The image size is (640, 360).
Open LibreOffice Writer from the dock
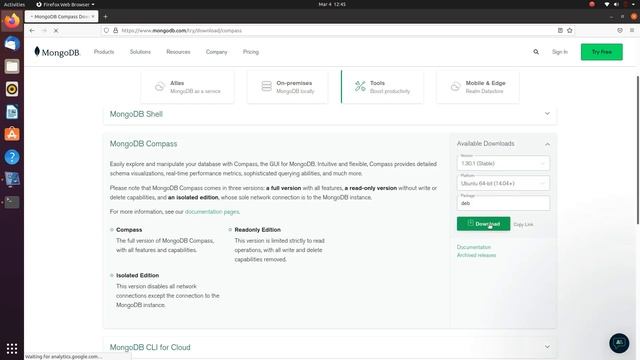tap(12, 111)
